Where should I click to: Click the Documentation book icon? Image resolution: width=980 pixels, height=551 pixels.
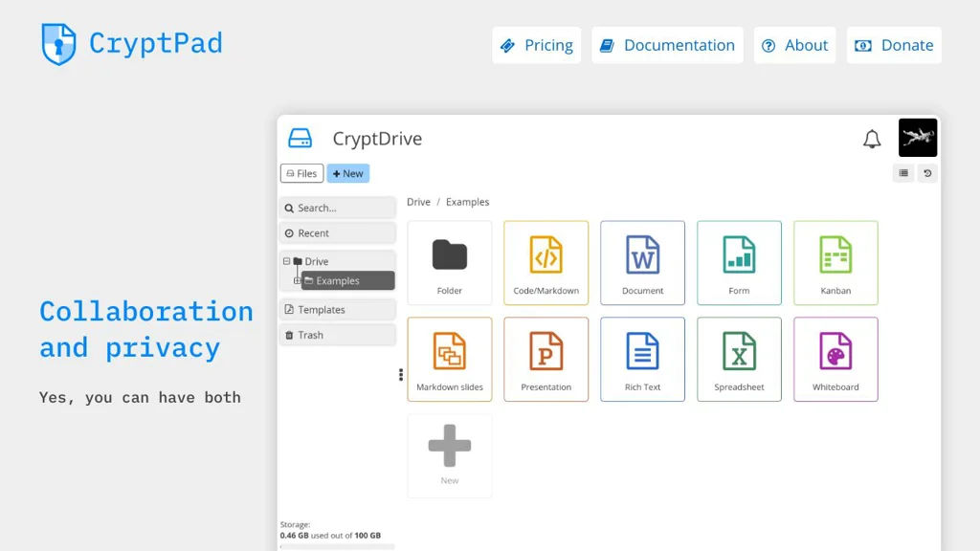click(x=607, y=46)
